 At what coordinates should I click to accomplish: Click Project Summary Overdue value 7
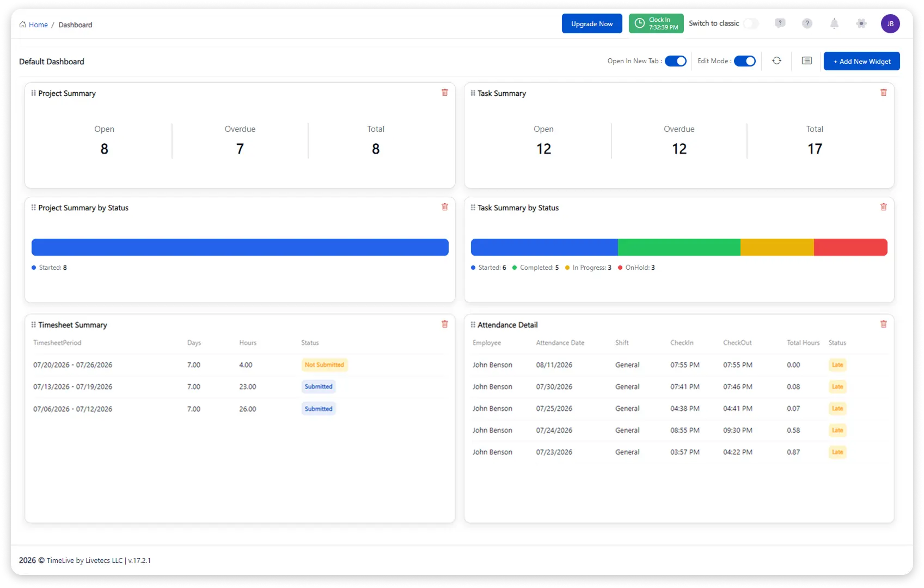(240, 149)
